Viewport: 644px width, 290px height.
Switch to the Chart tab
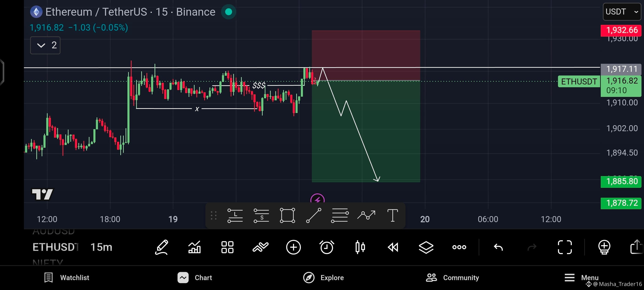(195, 278)
